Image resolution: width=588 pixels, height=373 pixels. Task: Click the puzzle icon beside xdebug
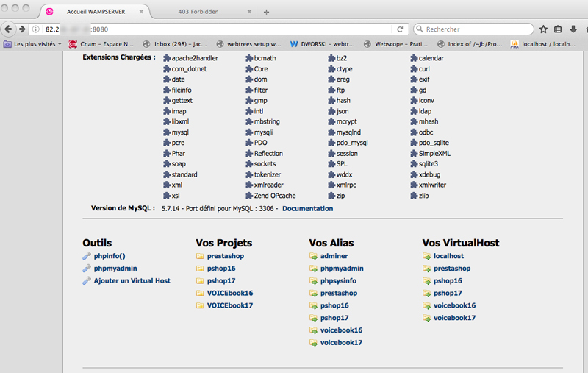tap(414, 174)
